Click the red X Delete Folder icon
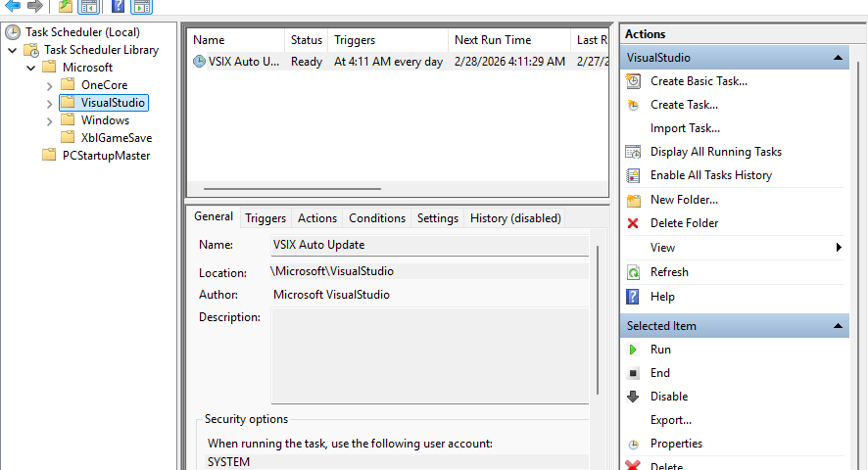868x470 pixels. 633,223
